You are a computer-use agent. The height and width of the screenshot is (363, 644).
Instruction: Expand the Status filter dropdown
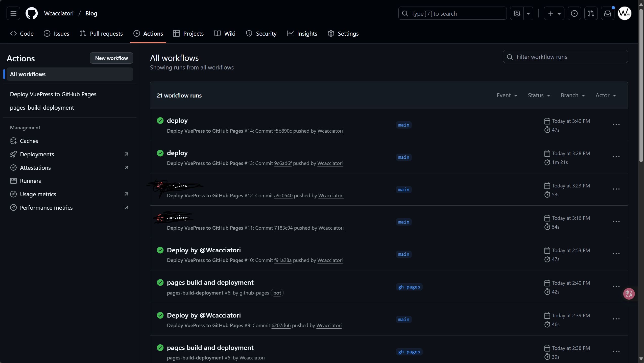[539, 95]
